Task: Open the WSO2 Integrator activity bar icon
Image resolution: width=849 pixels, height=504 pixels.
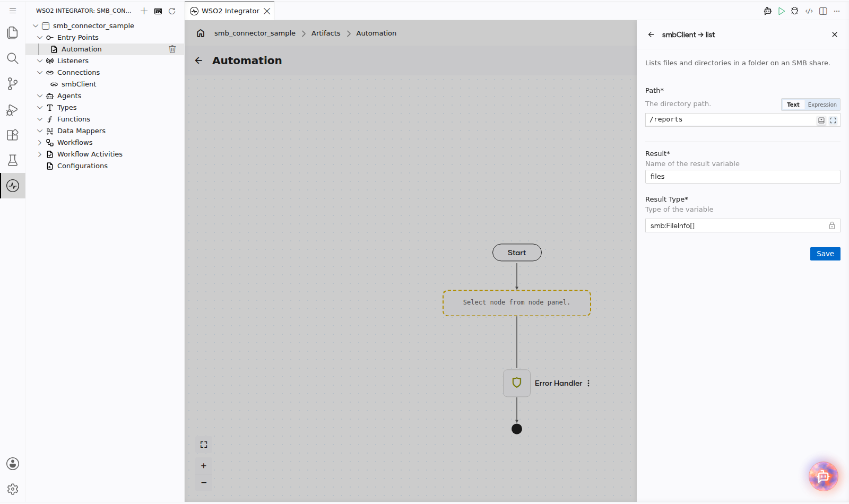Action: (13, 186)
